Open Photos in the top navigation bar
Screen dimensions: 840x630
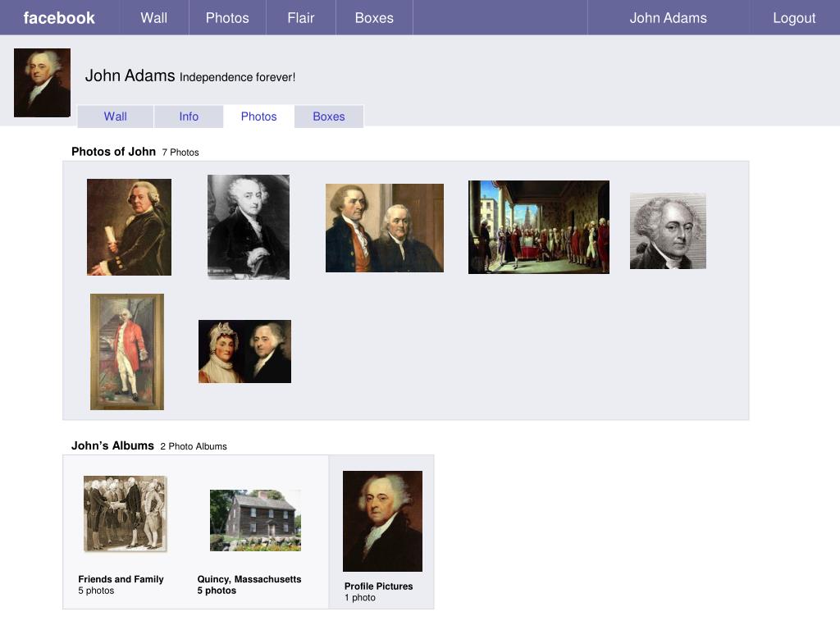[227, 18]
